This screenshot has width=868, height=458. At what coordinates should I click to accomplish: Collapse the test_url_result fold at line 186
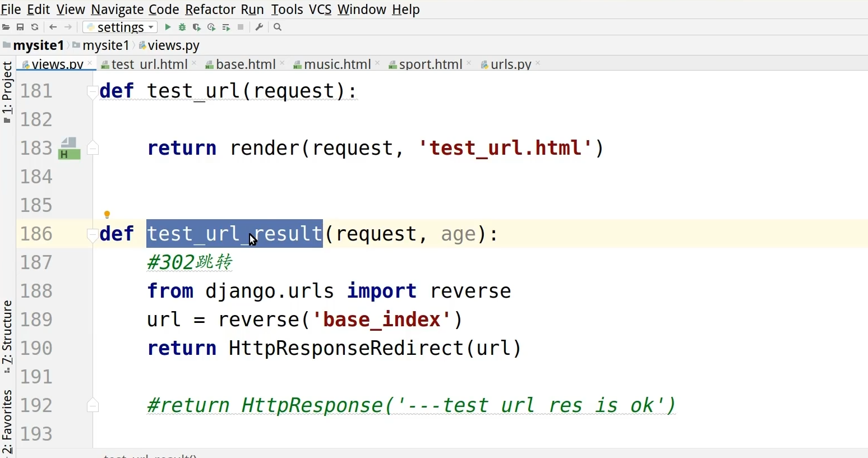[93, 235]
